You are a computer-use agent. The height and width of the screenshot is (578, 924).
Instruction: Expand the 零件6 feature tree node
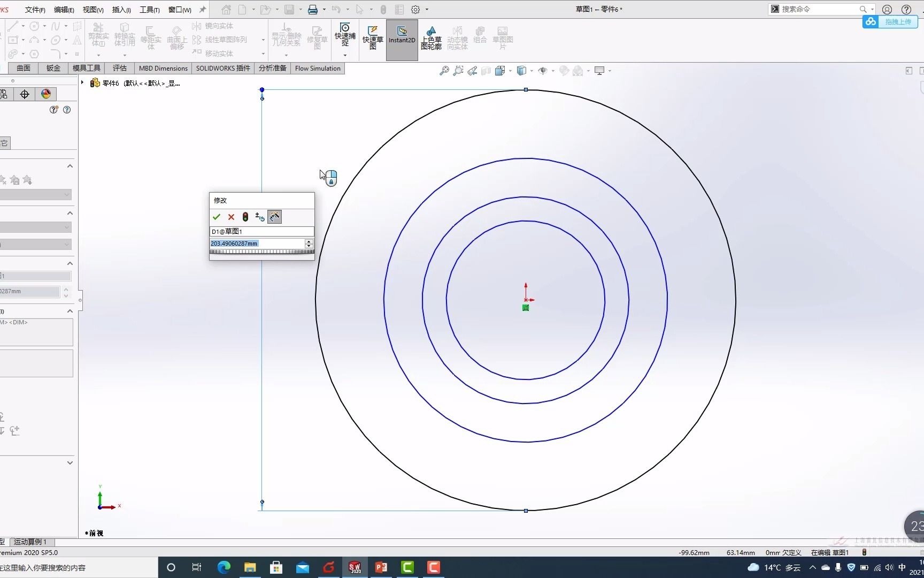(82, 82)
